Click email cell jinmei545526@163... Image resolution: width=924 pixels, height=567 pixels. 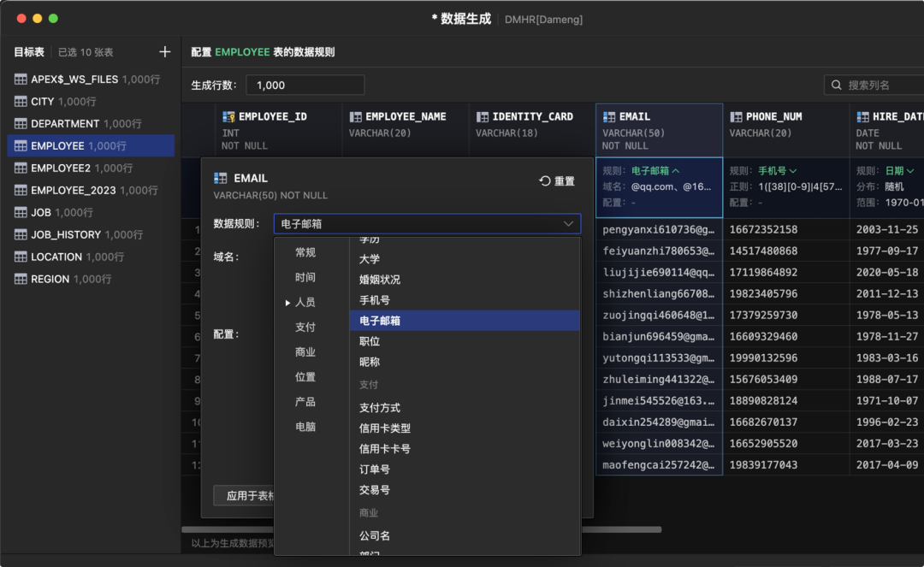[x=659, y=400]
